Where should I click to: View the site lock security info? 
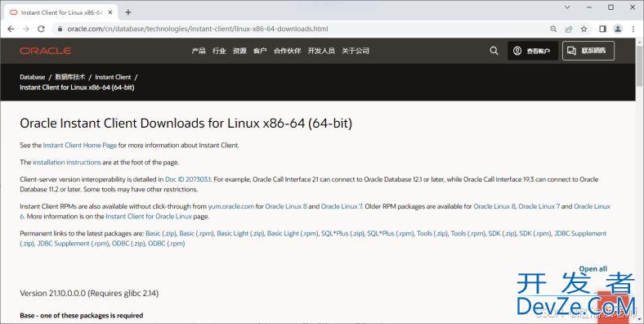click(60, 29)
